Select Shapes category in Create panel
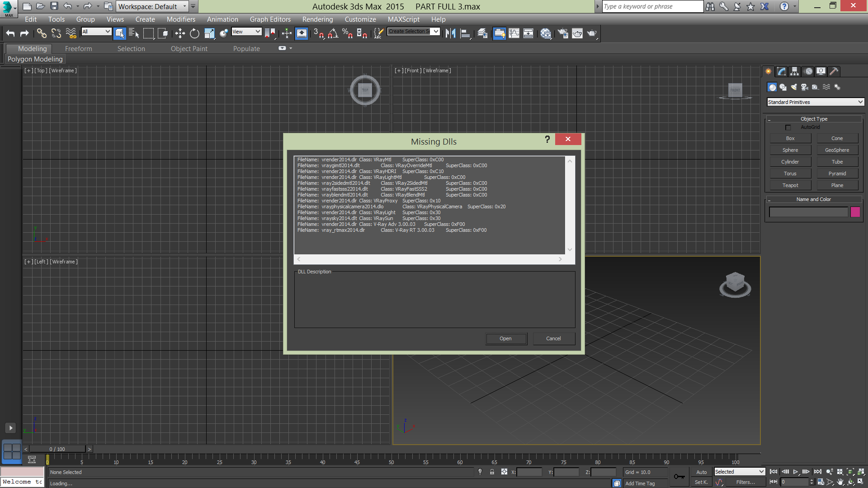The width and height of the screenshot is (868, 488). click(783, 87)
